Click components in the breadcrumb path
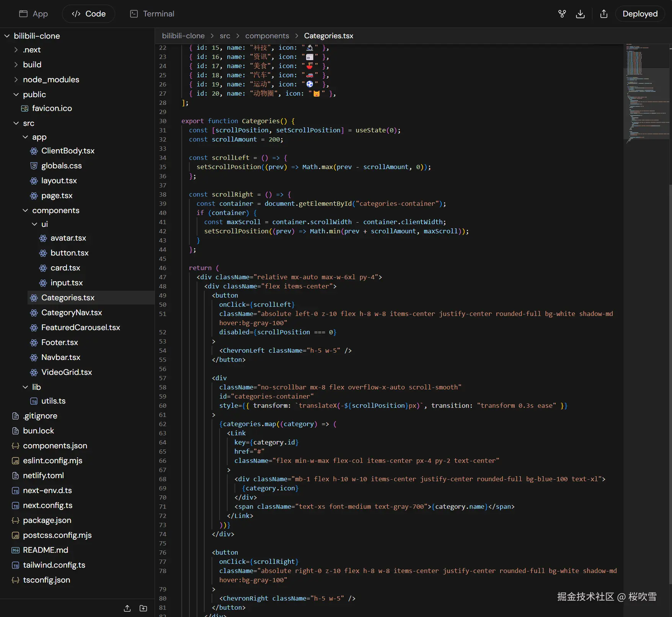The height and width of the screenshot is (617, 672). click(267, 36)
